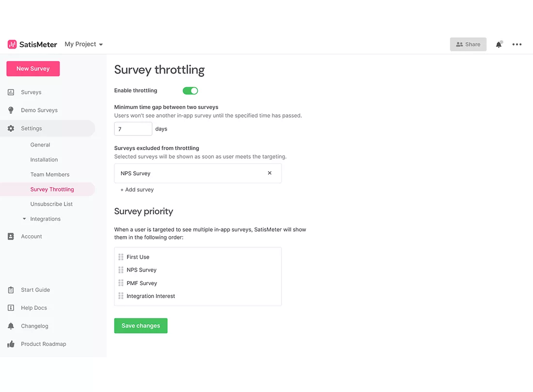Open the three-dot more options menu
Screen dimensions: 533x392
(x=517, y=45)
